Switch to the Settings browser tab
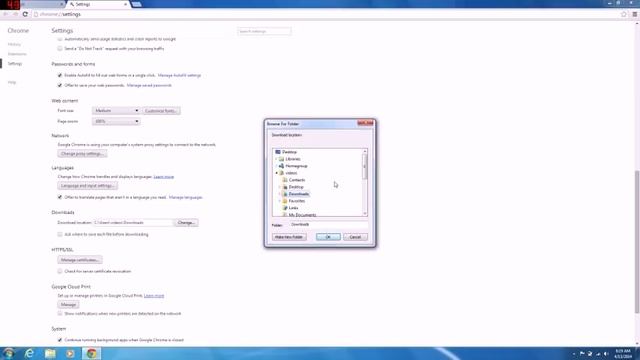Screen dimensions: 640x360 [x=98, y=4]
